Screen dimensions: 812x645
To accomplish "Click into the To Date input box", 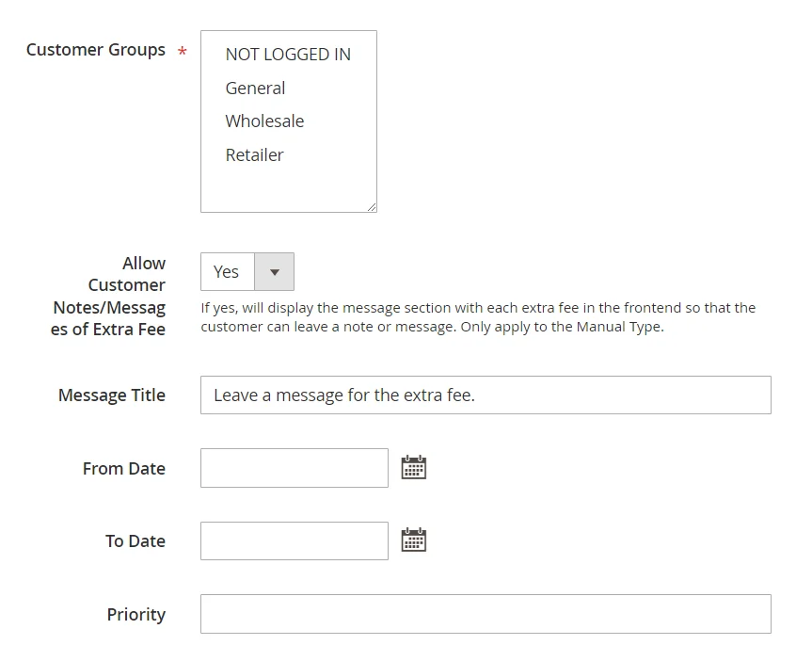I will [x=294, y=540].
